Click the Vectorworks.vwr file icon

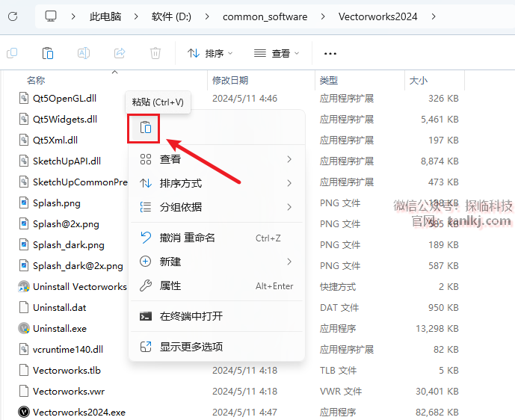(24, 391)
